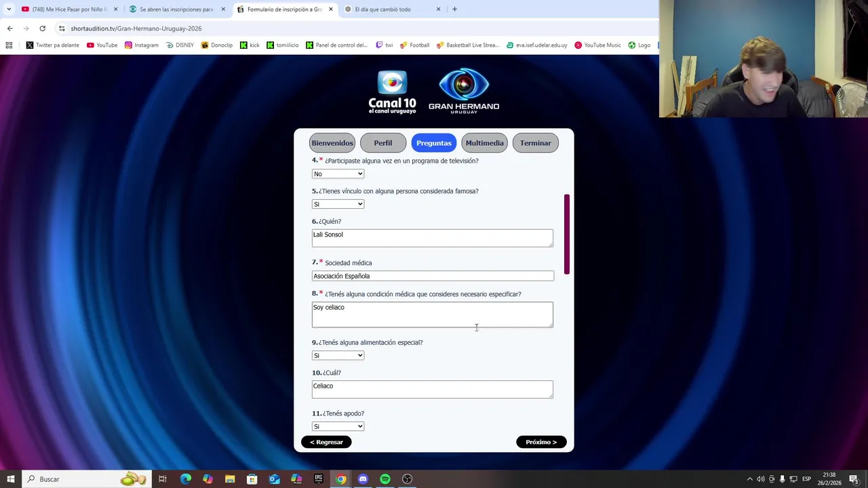
Task: Open the tomiilicio bookmark
Action: [x=282, y=45]
